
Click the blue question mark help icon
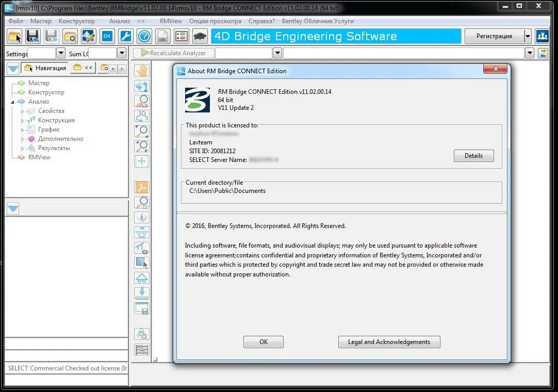pyautogui.click(x=144, y=36)
